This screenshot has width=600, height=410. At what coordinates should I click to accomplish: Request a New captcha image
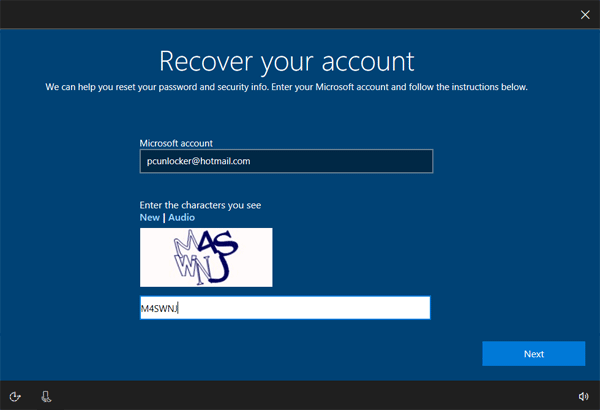coord(149,217)
